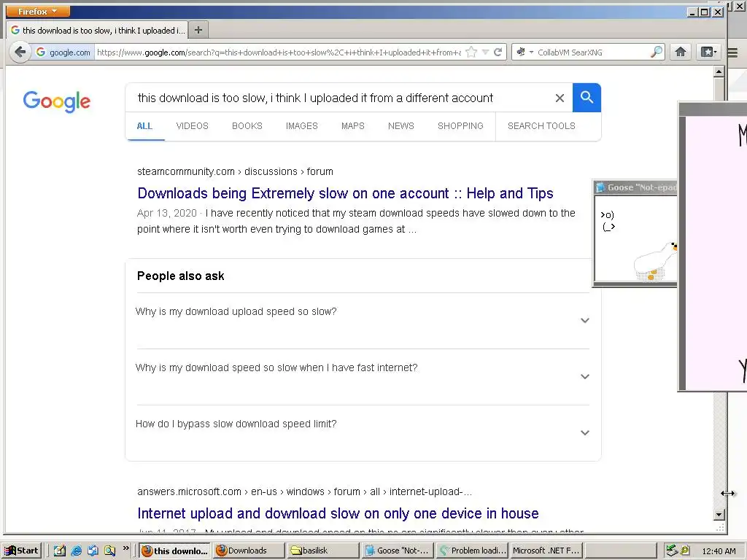The width and height of the screenshot is (747, 560).
Task: Click the scrollbar up arrow
Action: click(719, 72)
